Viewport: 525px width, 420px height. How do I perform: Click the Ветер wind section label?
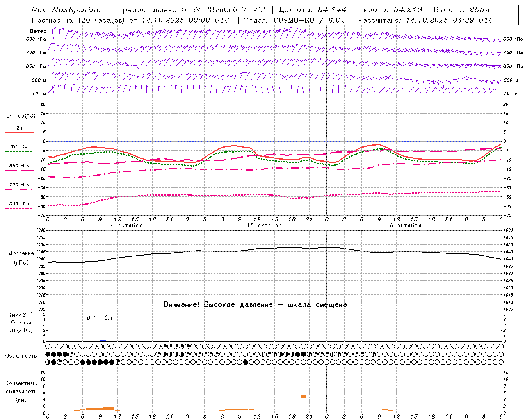[x=38, y=31]
